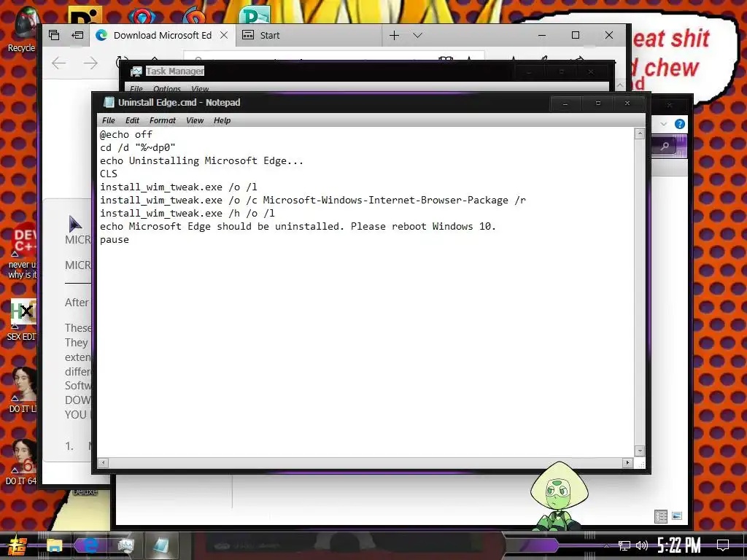
Task: Minimize the Uninstall Edge.cmd Notepad window
Action: pos(565,103)
